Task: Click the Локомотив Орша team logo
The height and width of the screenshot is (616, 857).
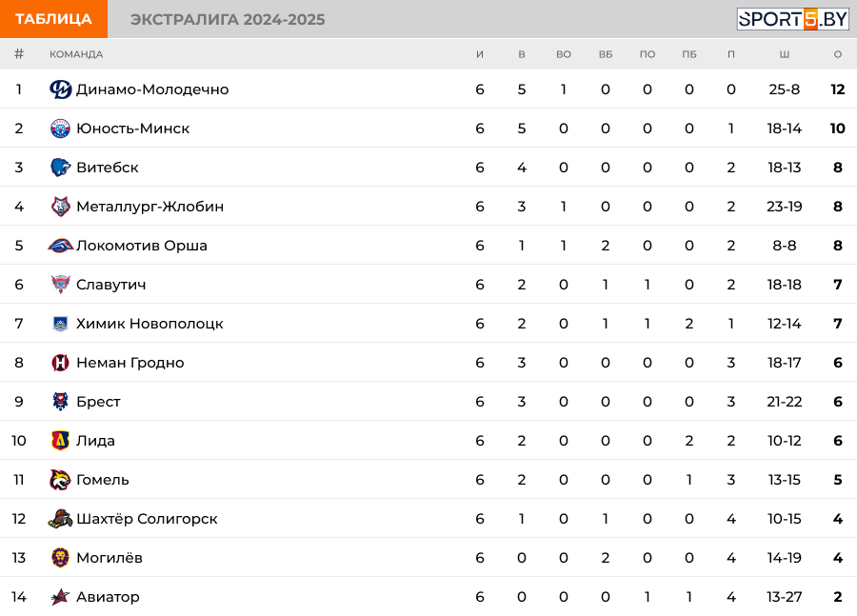Action: 61,246
